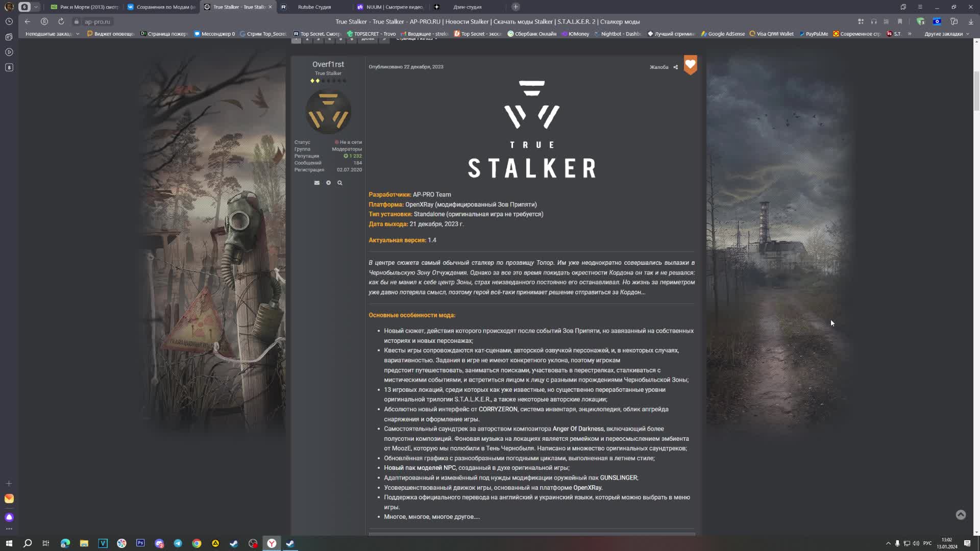
Task: Click the Overf1rst avatar image
Action: 328,112
